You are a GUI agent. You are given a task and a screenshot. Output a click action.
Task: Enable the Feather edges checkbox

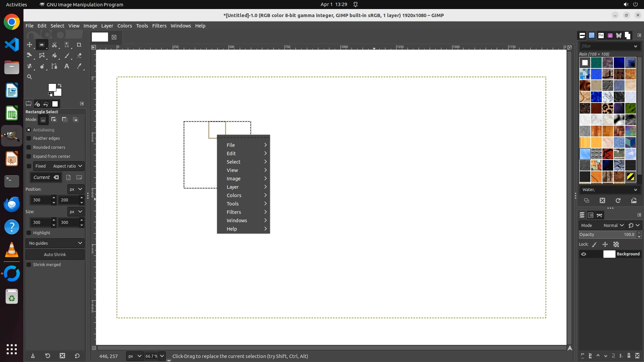click(29, 138)
